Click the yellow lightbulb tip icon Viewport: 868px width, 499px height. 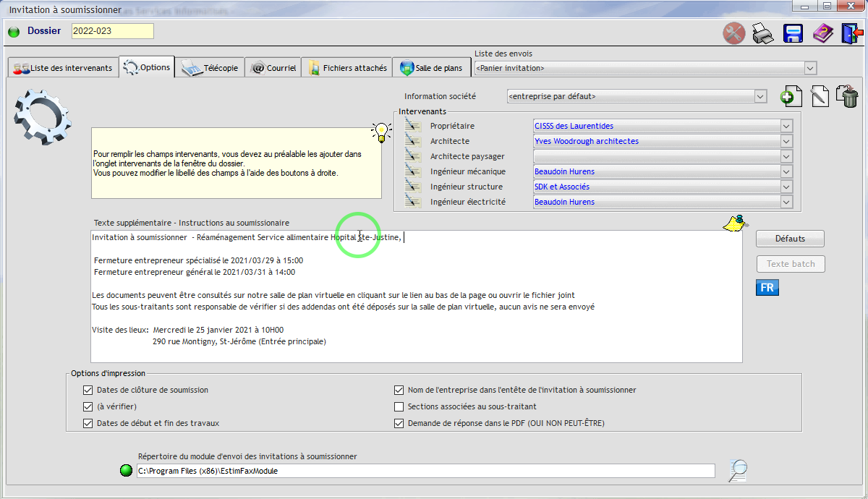point(380,131)
